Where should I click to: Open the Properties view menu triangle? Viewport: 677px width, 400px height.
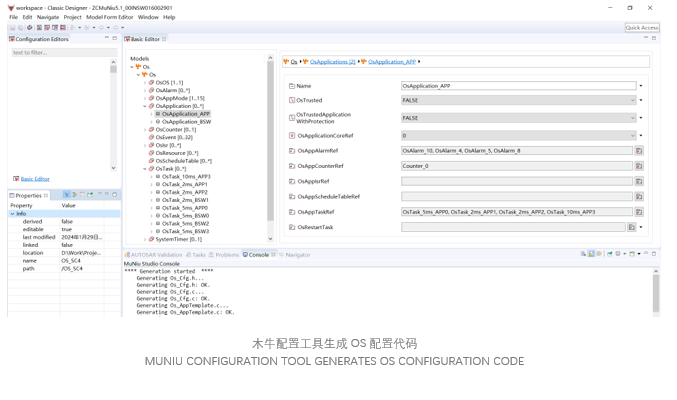[x=100, y=194]
